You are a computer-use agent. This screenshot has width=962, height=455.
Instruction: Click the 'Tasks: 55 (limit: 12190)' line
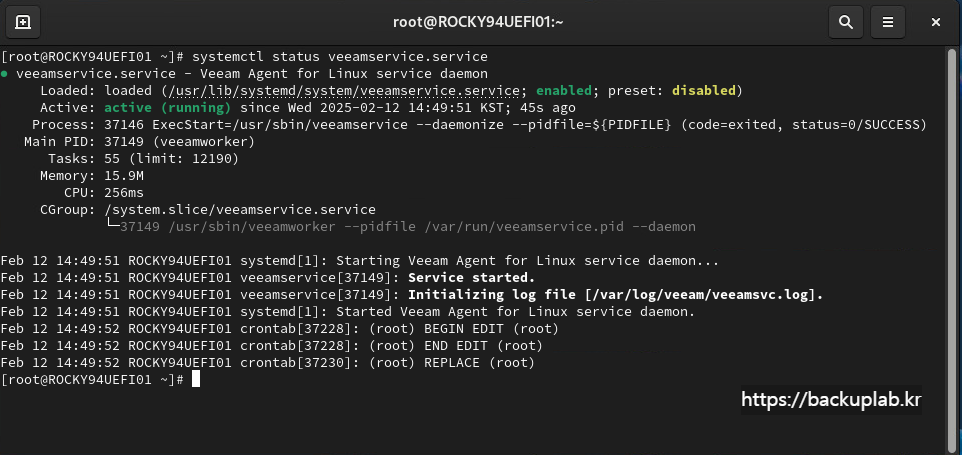tap(144, 159)
